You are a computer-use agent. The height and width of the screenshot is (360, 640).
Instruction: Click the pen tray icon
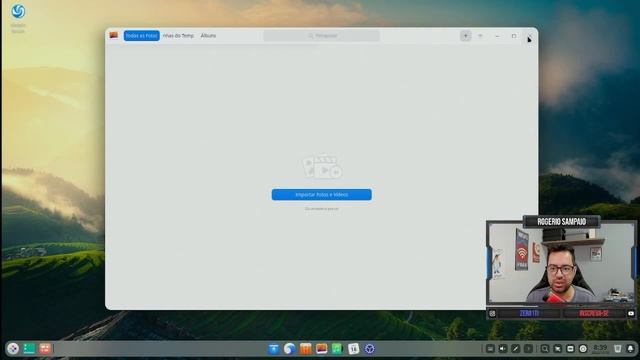(x=516, y=349)
